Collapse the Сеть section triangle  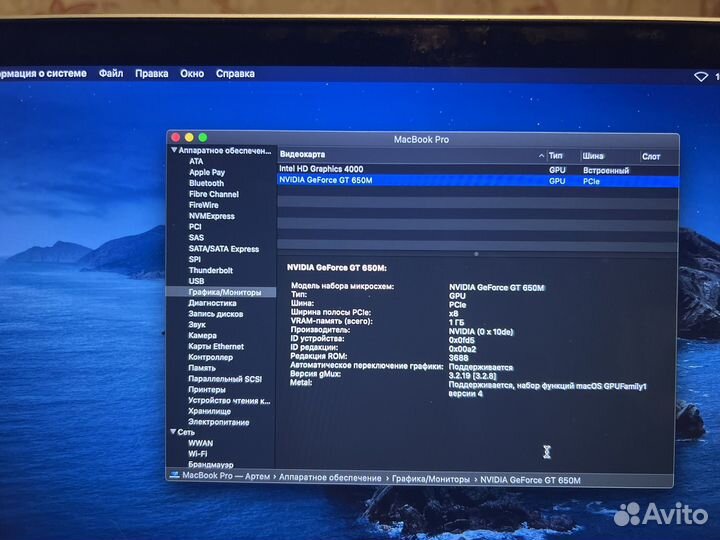tap(173, 432)
